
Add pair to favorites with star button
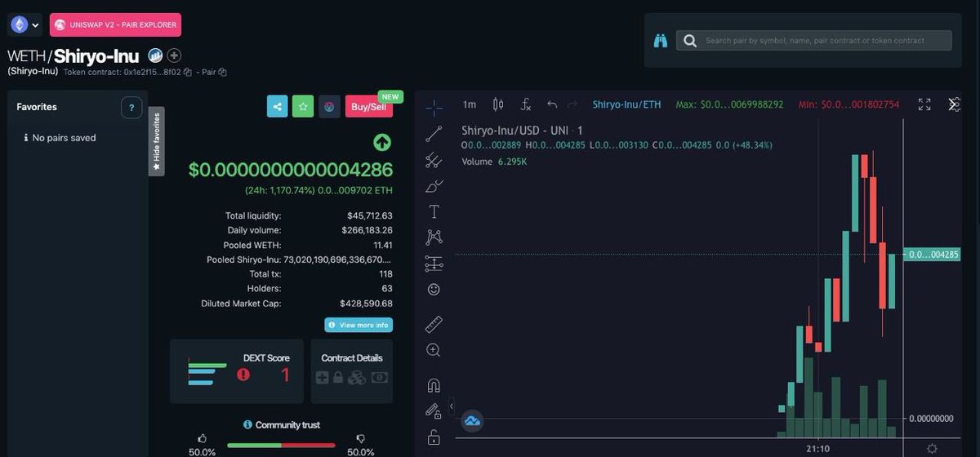303,107
